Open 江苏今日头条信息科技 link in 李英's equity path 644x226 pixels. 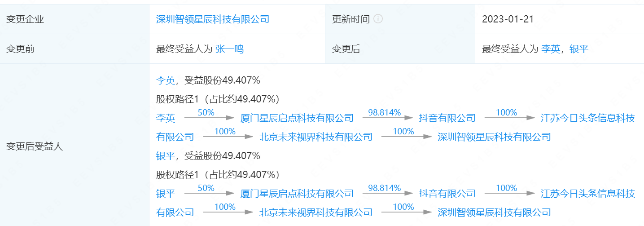click(x=587, y=118)
